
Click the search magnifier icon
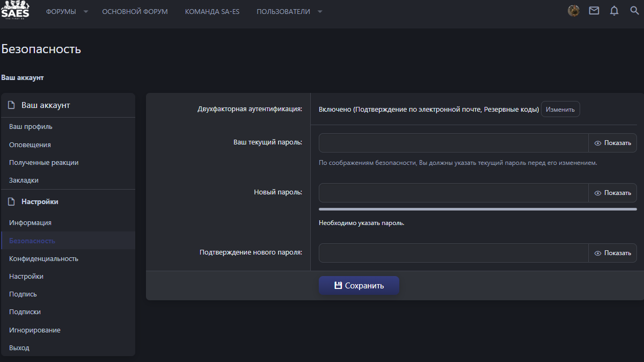(x=634, y=11)
